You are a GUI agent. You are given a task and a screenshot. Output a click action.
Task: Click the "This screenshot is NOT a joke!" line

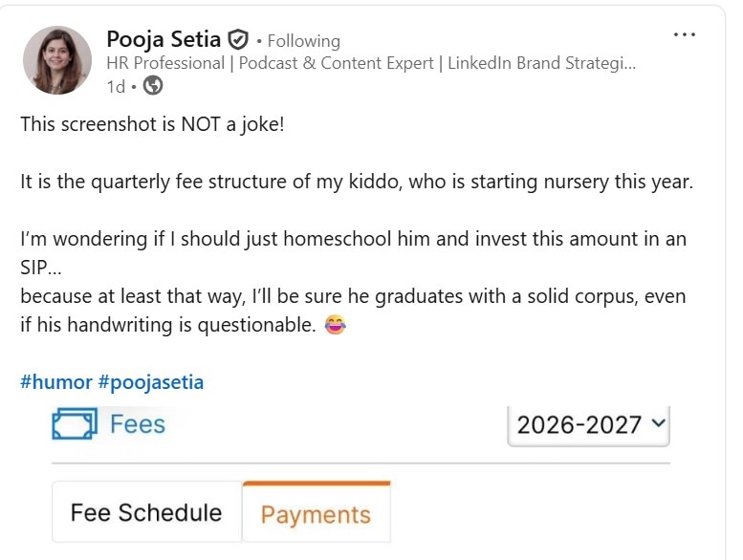pyautogui.click(x=152, y=124)
